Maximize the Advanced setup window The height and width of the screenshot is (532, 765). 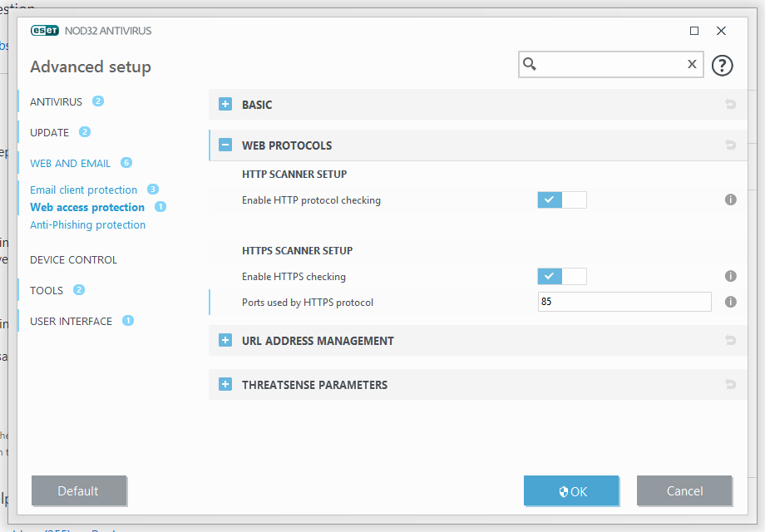[694, 31]
